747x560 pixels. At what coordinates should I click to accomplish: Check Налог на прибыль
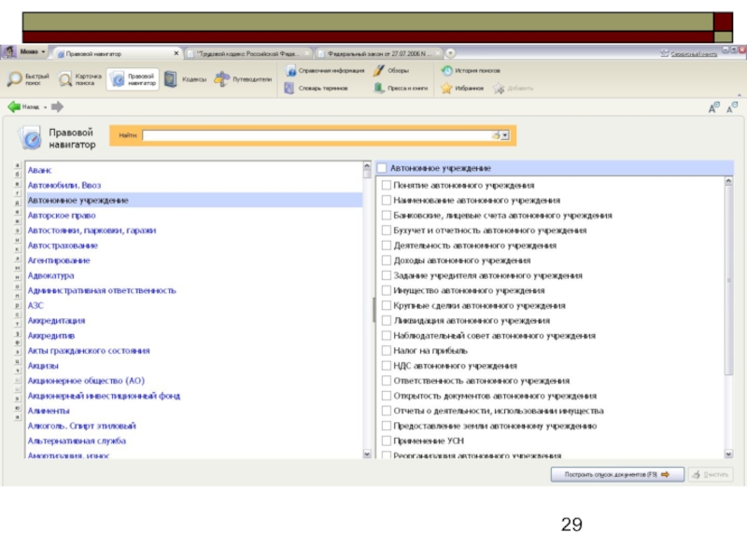tap(387, 351)
